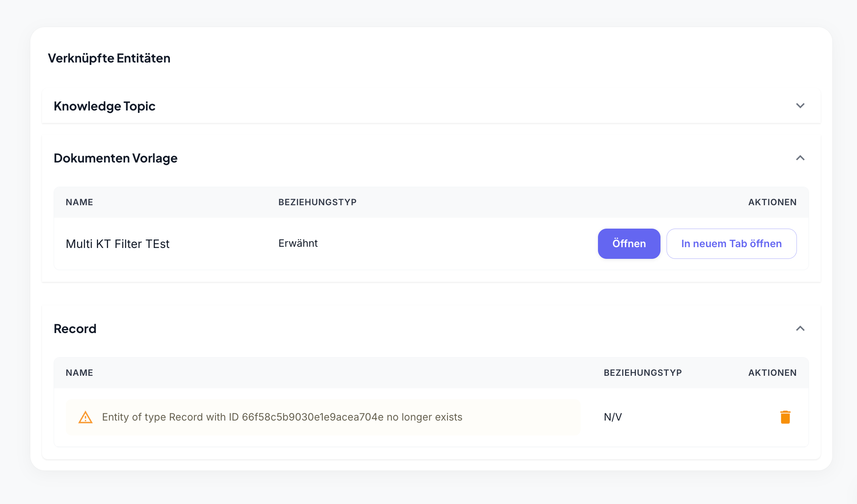Image resolution: width=857 pixels, height=504 pixels.
Task: Click the orange warning triangle icon
Action: pyautogui.click(x=85, y=417)
